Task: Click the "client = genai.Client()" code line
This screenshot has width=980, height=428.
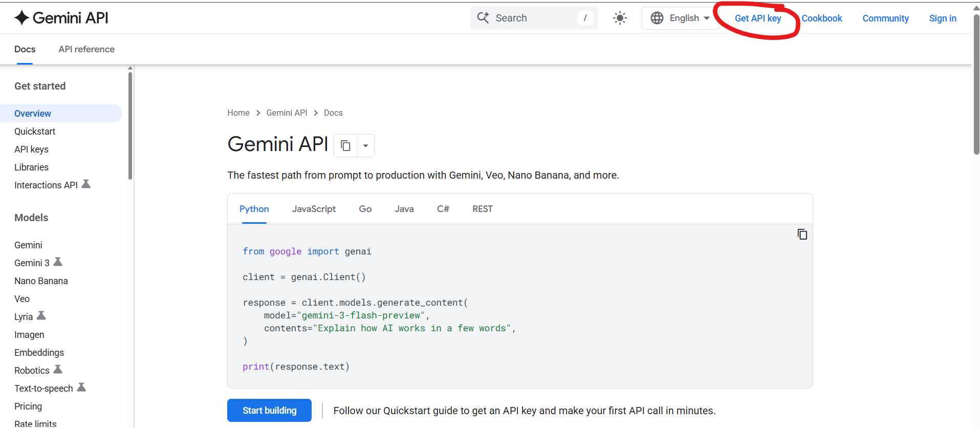Action: coord(304,277)
